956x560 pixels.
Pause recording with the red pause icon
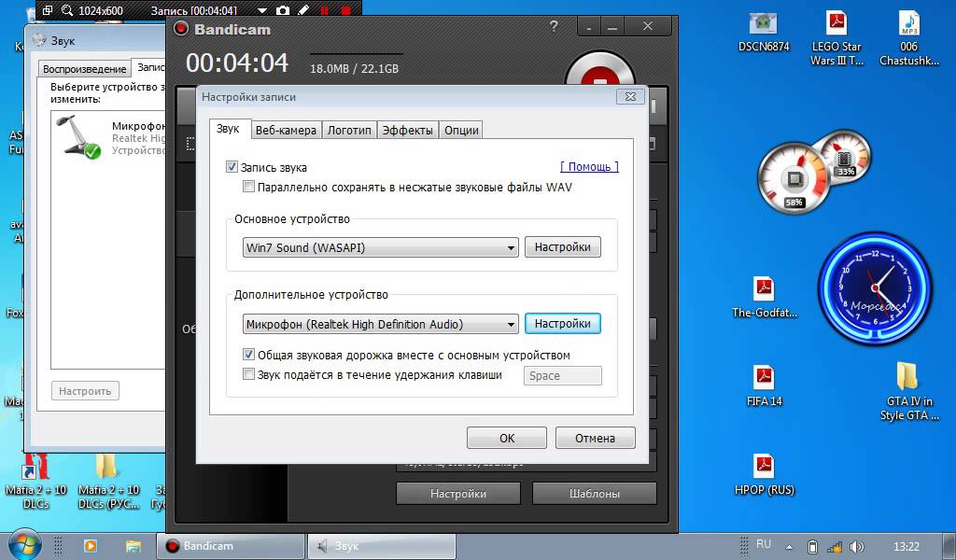(324, 9)
